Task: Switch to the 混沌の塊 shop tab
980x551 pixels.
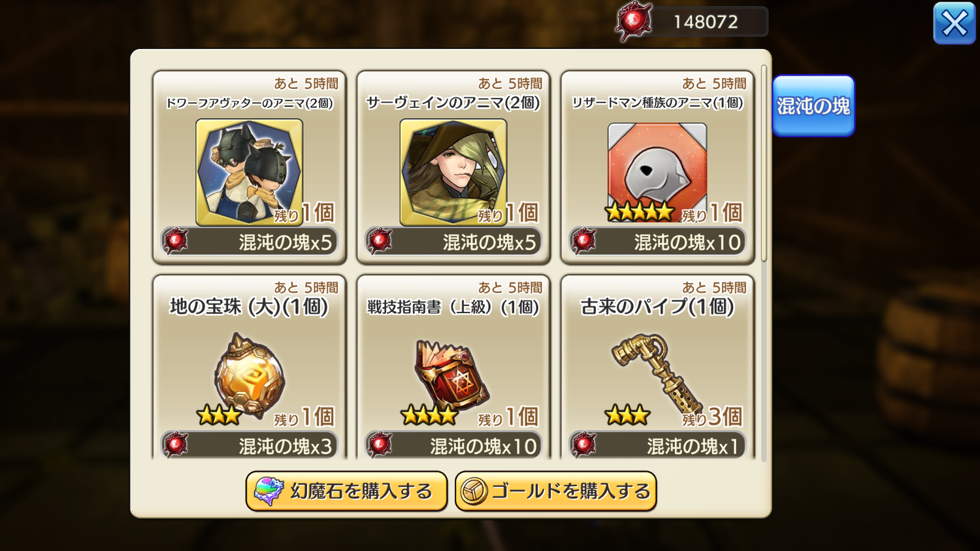Action: coord(813,106)
